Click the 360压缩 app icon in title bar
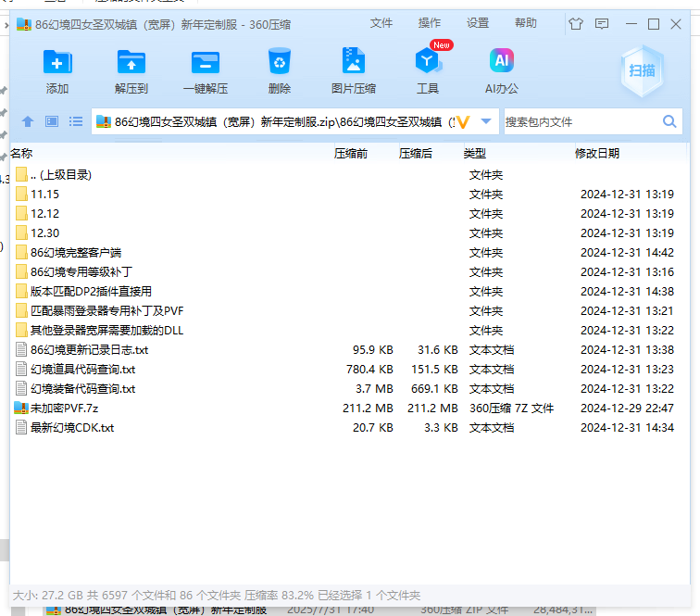This screenshot has width=700, height=616. coord(24,24)
